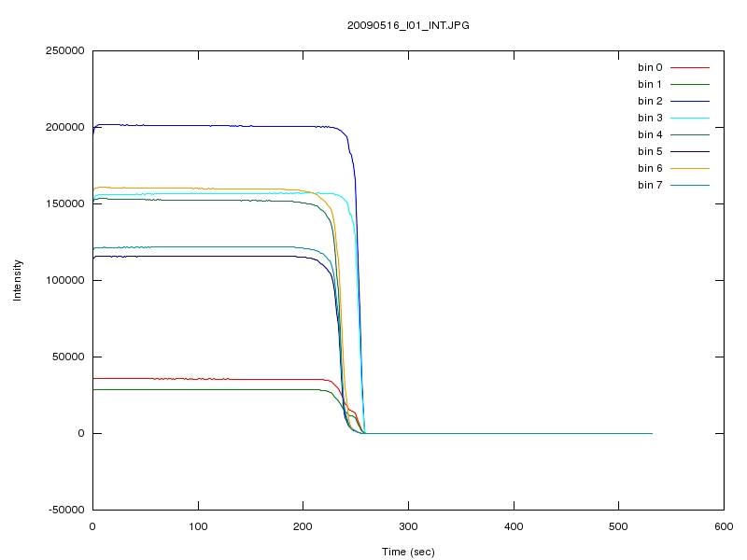The width and height of the screenshot is (747, 560).
Task: Click the orange bin 6 legend line sample
Action: pyautogui.click(x=690, y=168)
